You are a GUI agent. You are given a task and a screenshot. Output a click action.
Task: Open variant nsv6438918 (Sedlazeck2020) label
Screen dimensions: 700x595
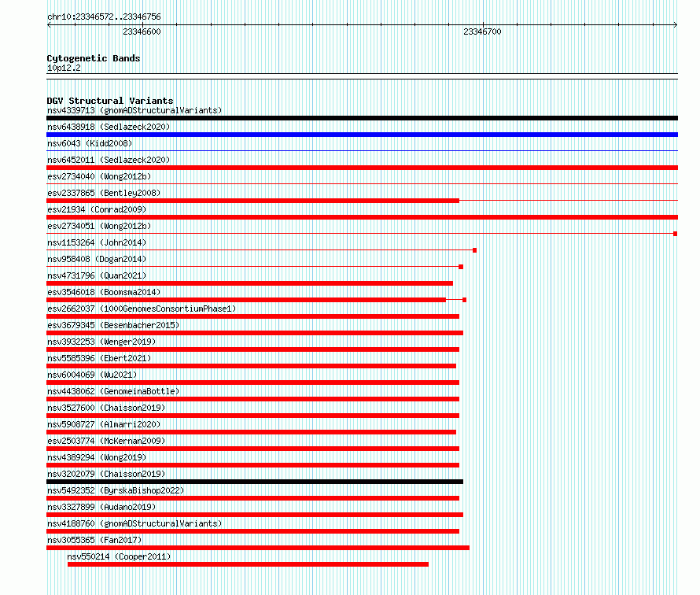tap(109, 127)
